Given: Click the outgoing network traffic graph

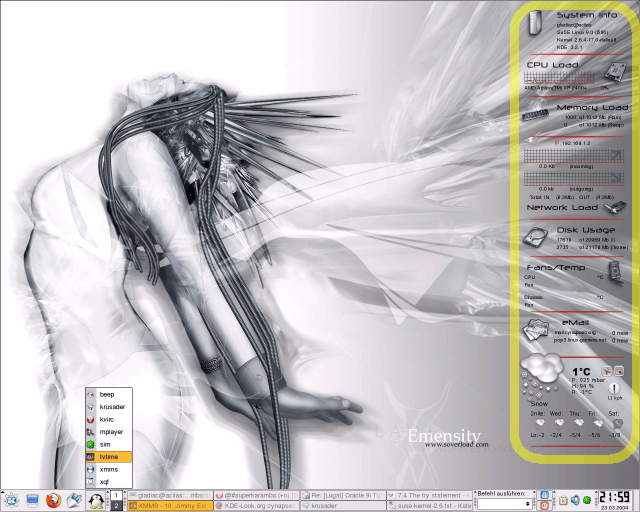Looking at the screenshot, I should click(x=574, y=178).
